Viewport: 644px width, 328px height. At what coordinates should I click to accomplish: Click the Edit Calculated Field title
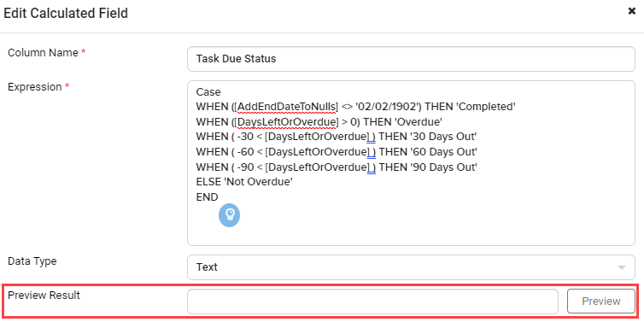pyautogui.click(x=66, y=13)
